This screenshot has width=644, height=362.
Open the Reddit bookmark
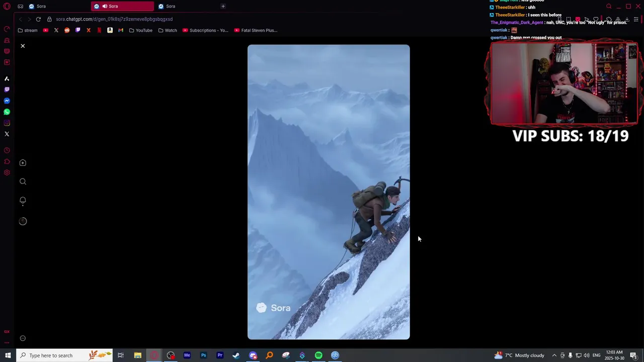(67, 30)
